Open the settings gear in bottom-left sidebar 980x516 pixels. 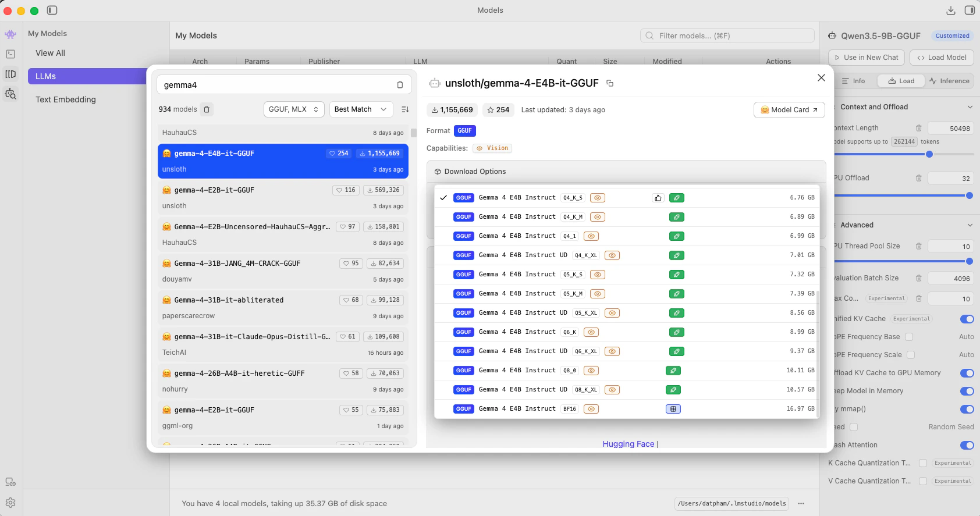coord(10,503)
